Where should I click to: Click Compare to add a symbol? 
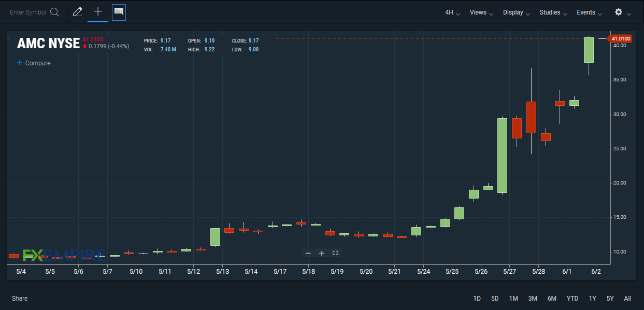(36, 63)
